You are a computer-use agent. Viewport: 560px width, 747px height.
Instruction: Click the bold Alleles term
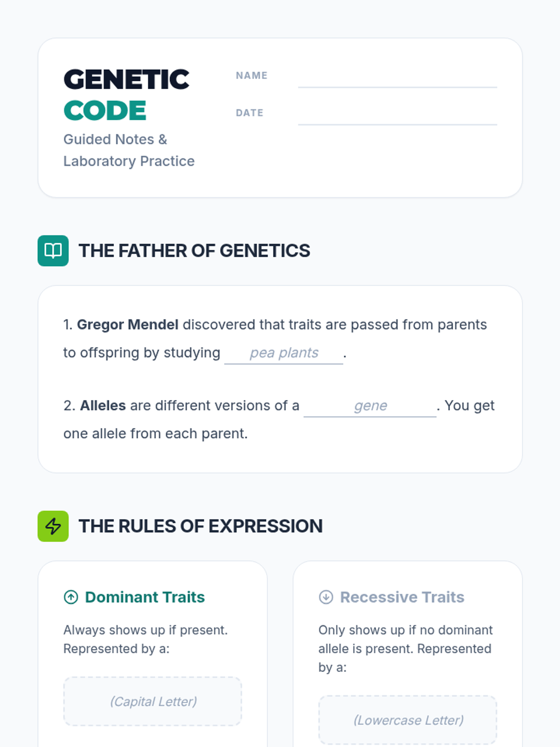[x=103, y=405]
